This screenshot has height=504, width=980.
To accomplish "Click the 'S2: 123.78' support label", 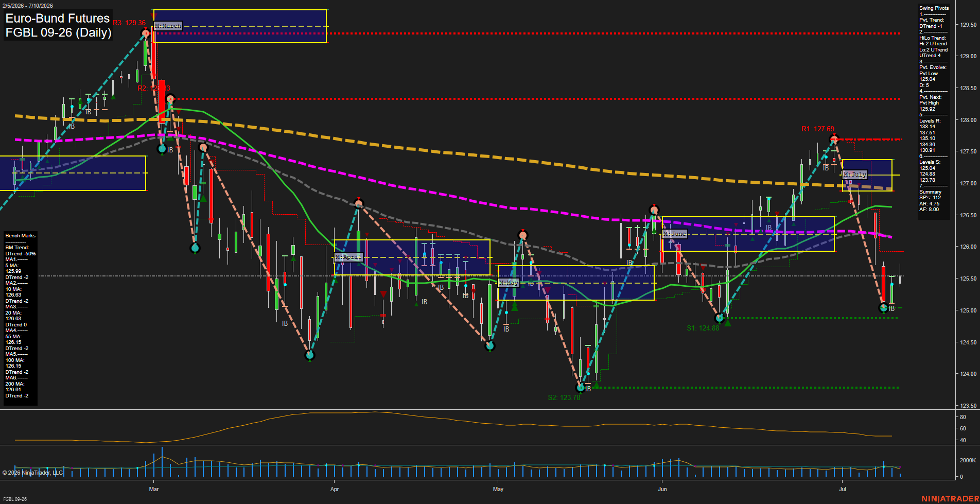I will 564,397.
